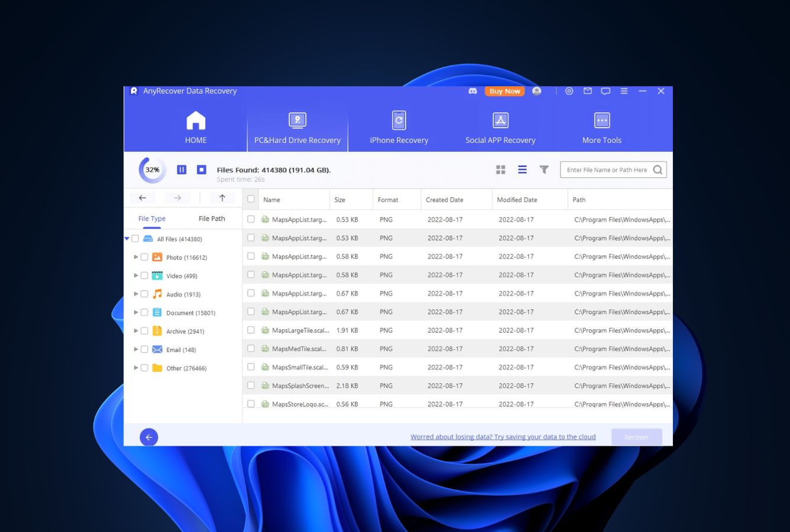
Task: Click the Recover button
Action: [637, 437]
